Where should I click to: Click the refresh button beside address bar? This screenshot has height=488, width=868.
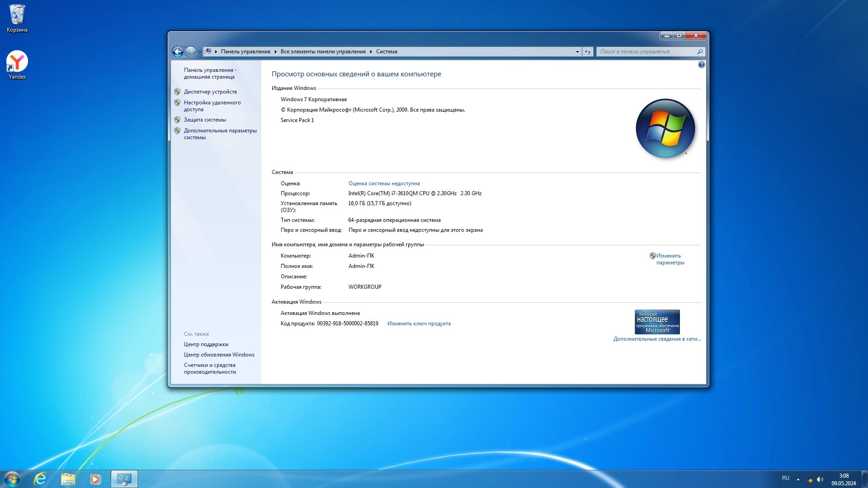pyautogui.click(x=587, y=52)
